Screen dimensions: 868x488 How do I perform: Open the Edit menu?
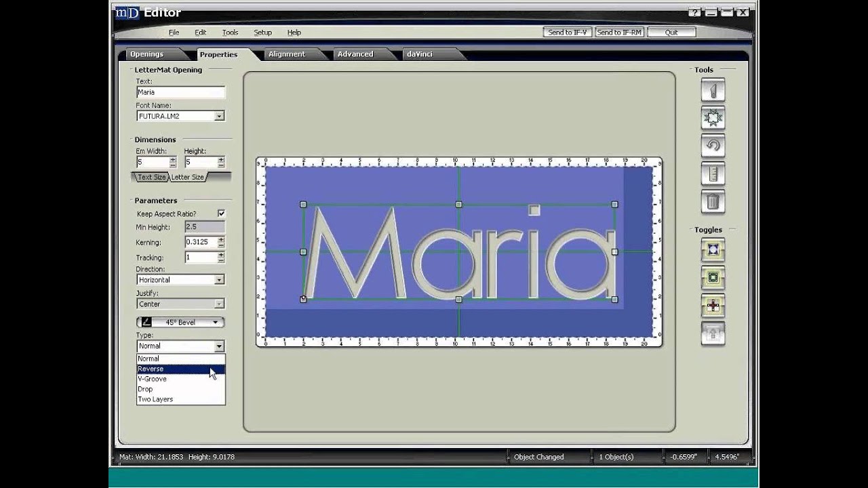201,33
